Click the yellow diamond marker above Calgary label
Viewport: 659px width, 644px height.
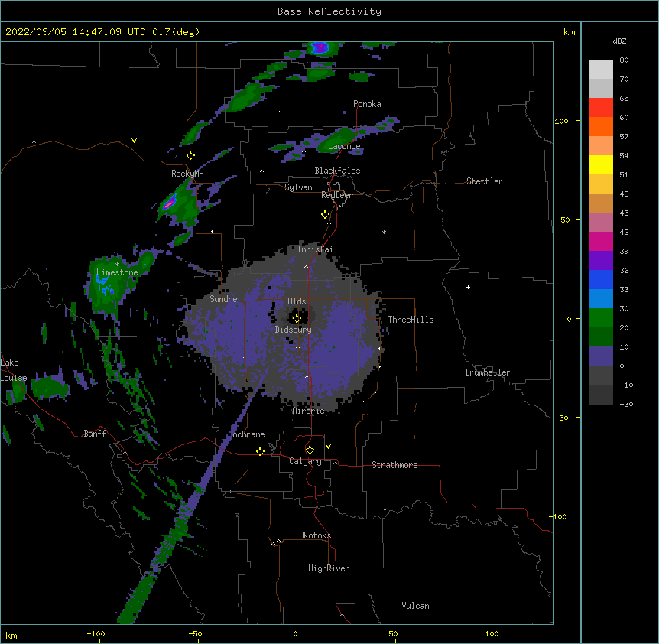click(x=310, y=450)
